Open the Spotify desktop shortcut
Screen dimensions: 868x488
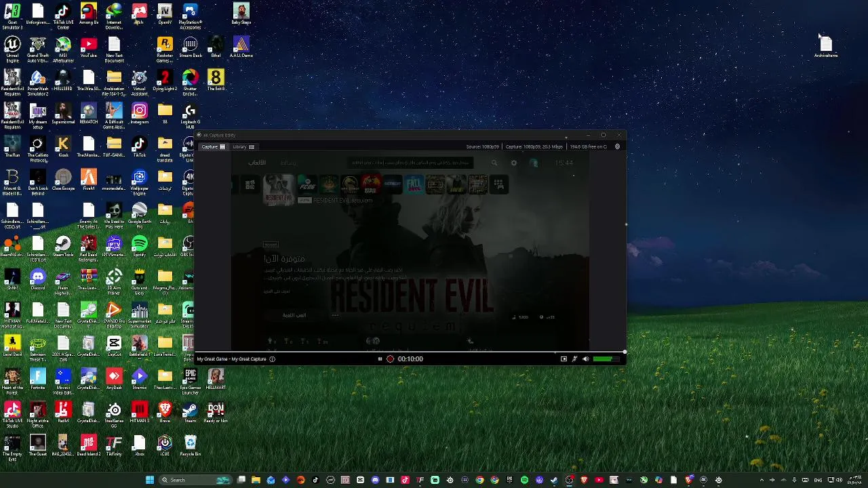(139, 247)
